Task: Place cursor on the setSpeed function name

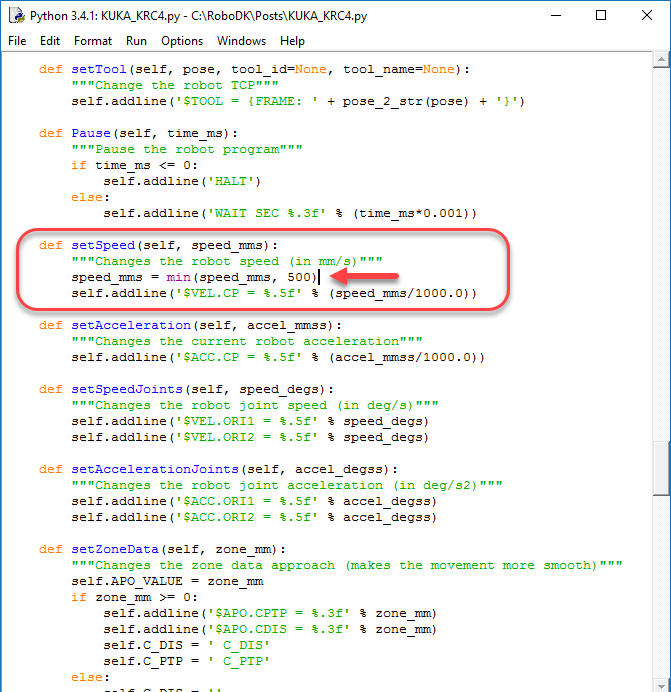Action: tap(103, 245)
